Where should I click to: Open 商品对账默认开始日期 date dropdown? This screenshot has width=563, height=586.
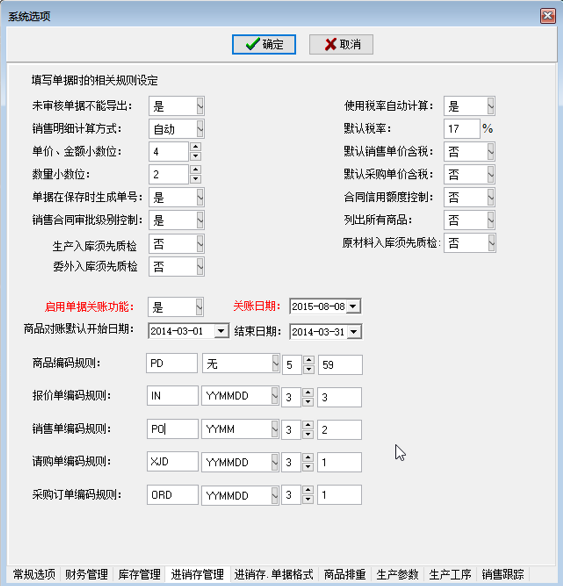pos(221,331)
